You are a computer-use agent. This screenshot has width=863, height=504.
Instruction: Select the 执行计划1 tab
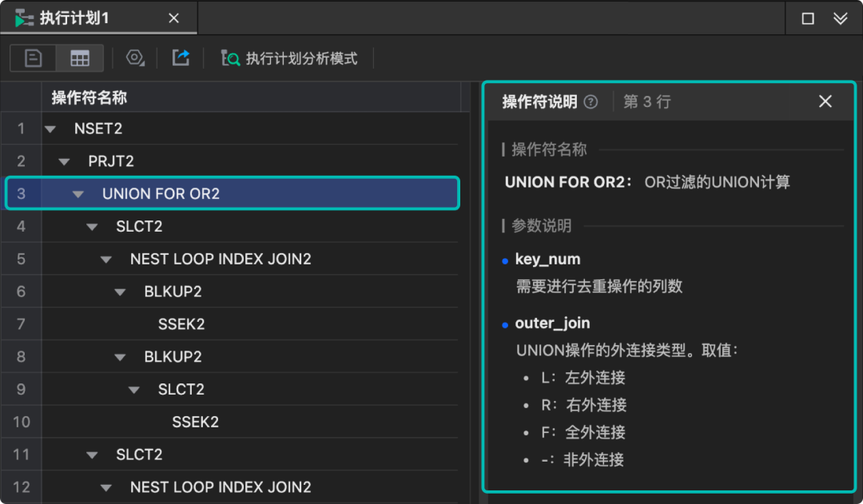74,18
